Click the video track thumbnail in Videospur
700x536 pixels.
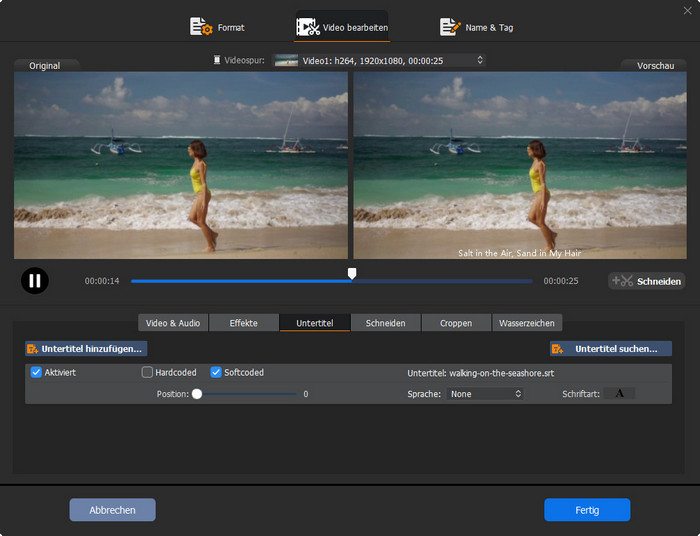click(x=286, y=60)
